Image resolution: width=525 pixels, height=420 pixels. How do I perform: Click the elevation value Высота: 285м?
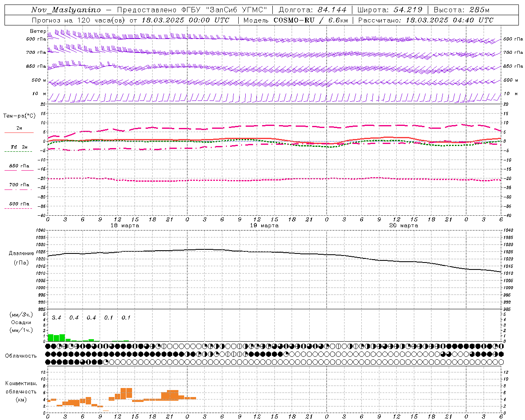tap(461, 10)
